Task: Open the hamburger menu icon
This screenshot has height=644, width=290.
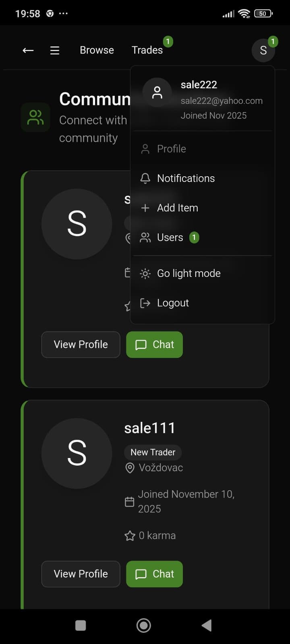Action: (x=55, y=50)
